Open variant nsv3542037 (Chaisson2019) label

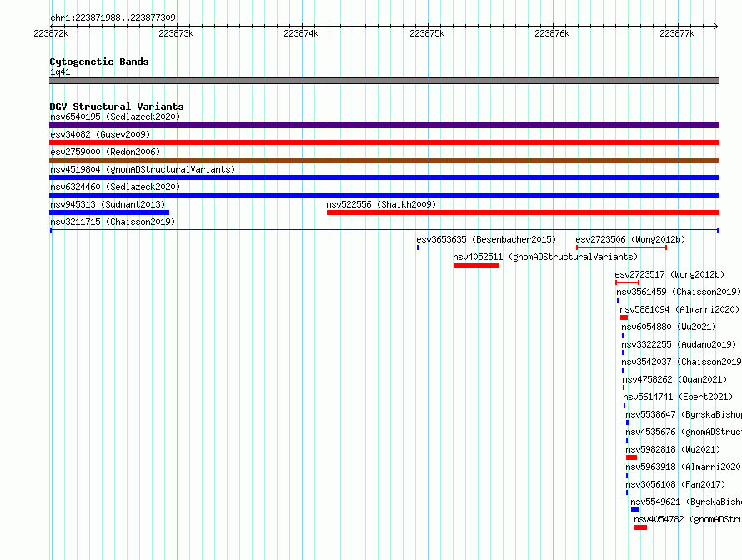click(681, 362)
